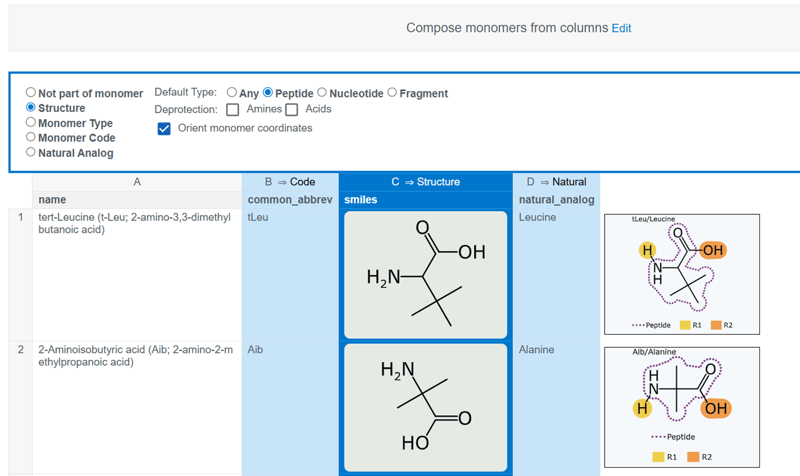Select column A header
Viewport: 800px width, 476px height.
136,182
